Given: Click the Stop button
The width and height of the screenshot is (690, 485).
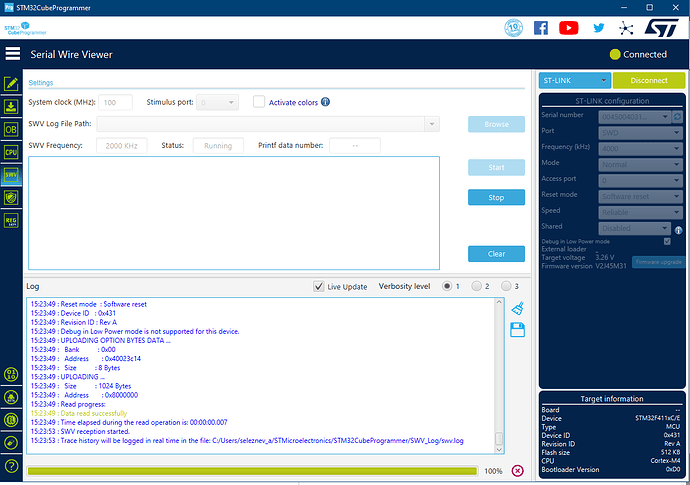Looking at the screenshot, I should [496, 197].
